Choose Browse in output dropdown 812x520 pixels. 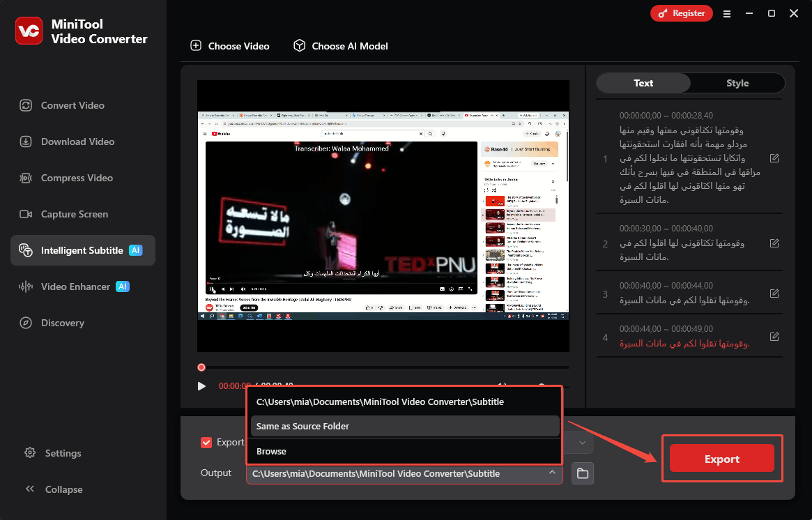click(404, 451)
